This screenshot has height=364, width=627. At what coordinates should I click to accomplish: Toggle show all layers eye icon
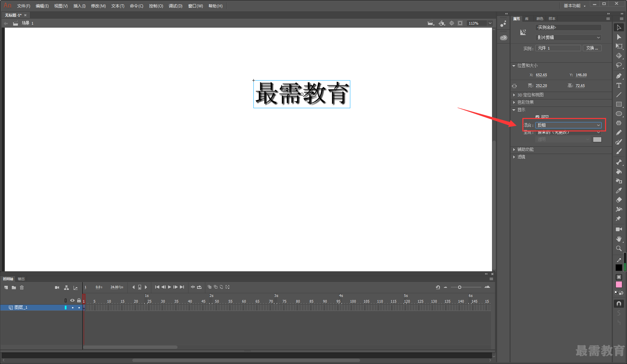(x=72, y=300)
